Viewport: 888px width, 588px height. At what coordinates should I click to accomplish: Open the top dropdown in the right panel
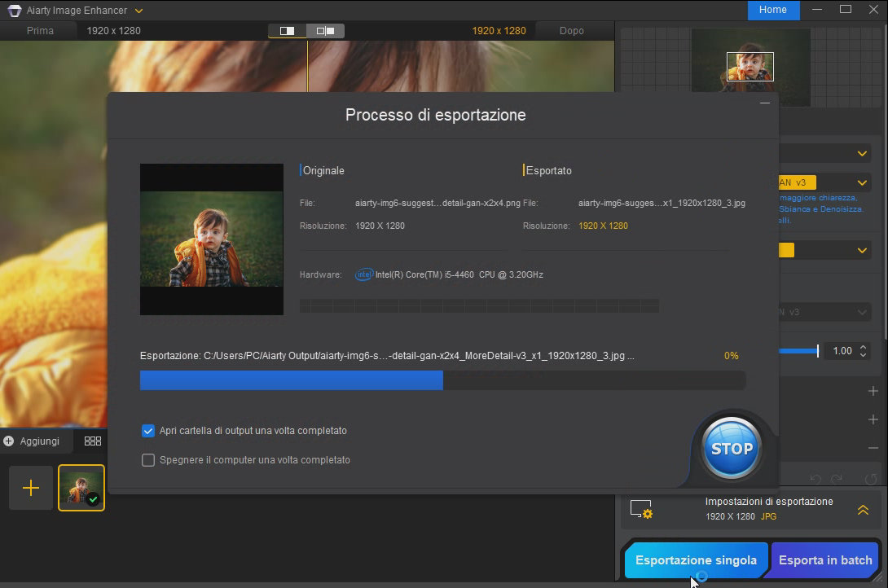[862, 154]
